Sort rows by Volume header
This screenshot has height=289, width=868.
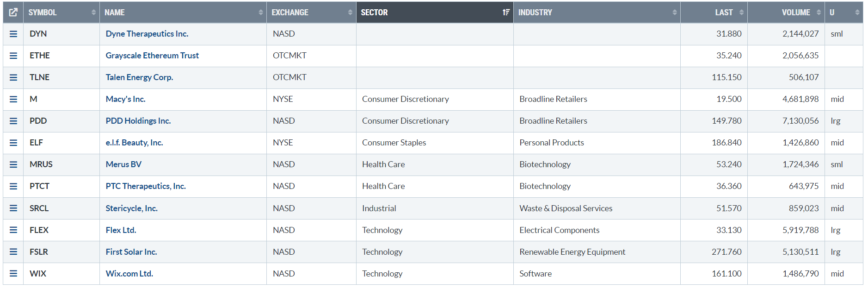pyautogui.click(x=795, y=13)
